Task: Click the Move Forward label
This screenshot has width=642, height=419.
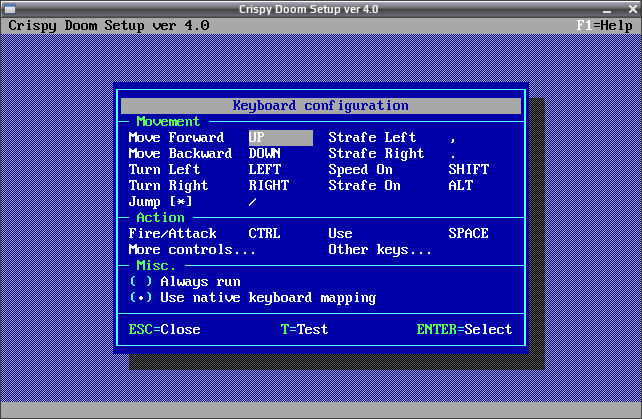Action: (x=176, y=138)
